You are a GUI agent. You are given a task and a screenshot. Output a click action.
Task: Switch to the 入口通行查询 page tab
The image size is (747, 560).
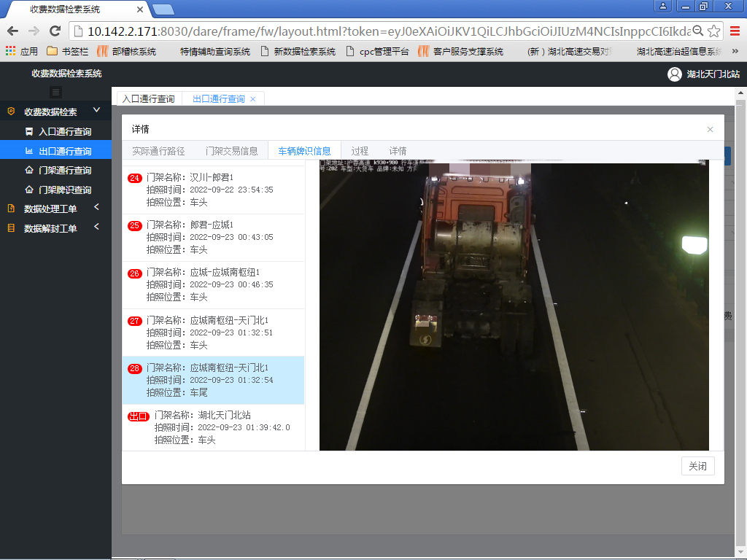[149, 99]
